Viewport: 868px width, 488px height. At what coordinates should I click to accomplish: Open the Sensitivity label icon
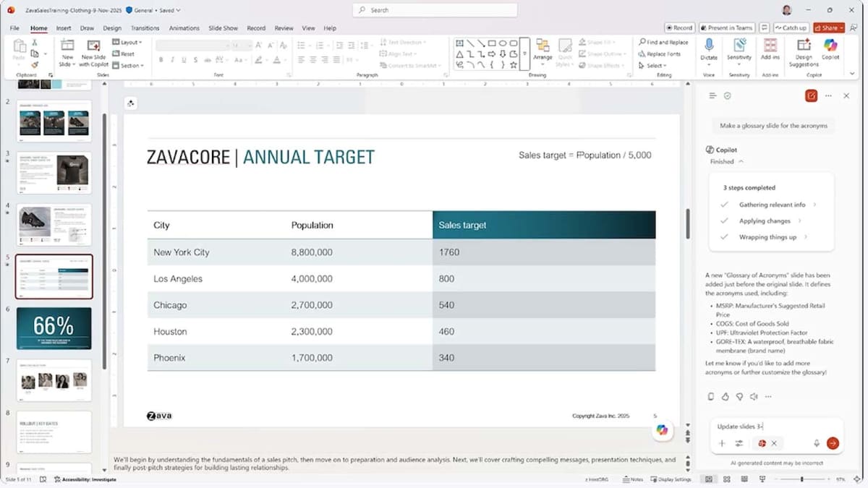tap(739, 45)
